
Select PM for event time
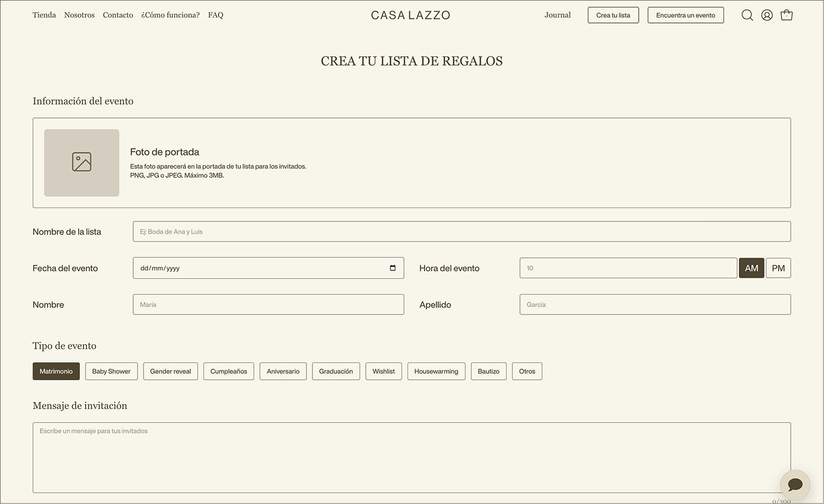(x=778, y=268)
